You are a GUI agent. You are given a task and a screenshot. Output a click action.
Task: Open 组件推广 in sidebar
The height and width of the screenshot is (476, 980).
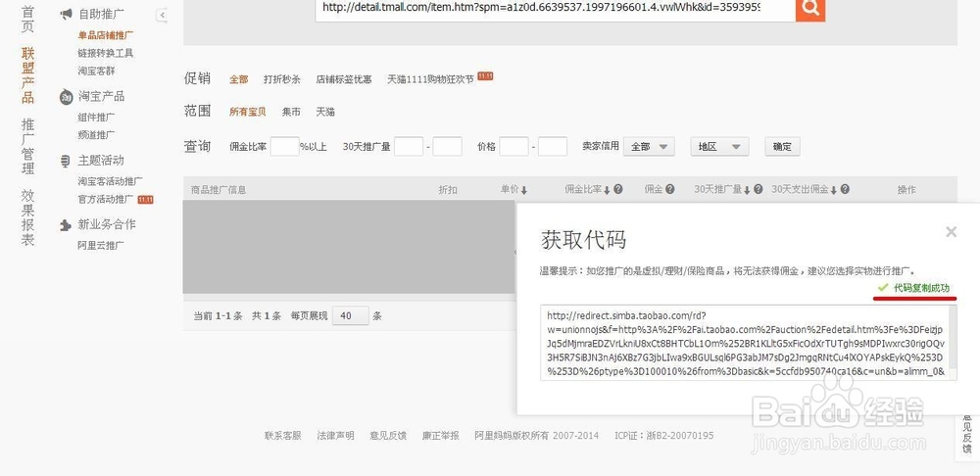click(x=96, y=117)
